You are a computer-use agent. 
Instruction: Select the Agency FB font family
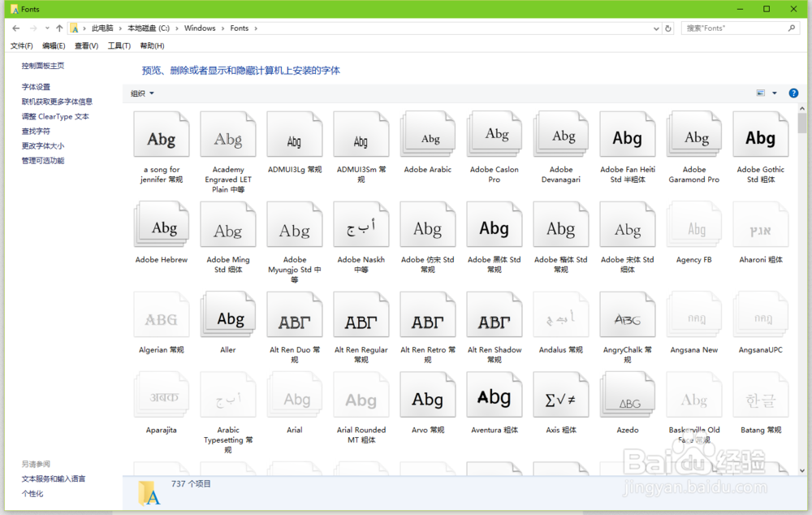tap(694, 224)
